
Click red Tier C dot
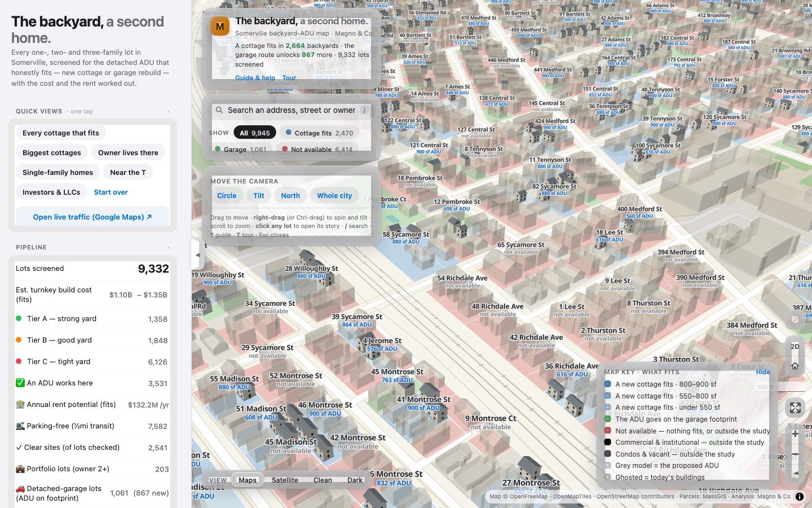tap(19, 361)
